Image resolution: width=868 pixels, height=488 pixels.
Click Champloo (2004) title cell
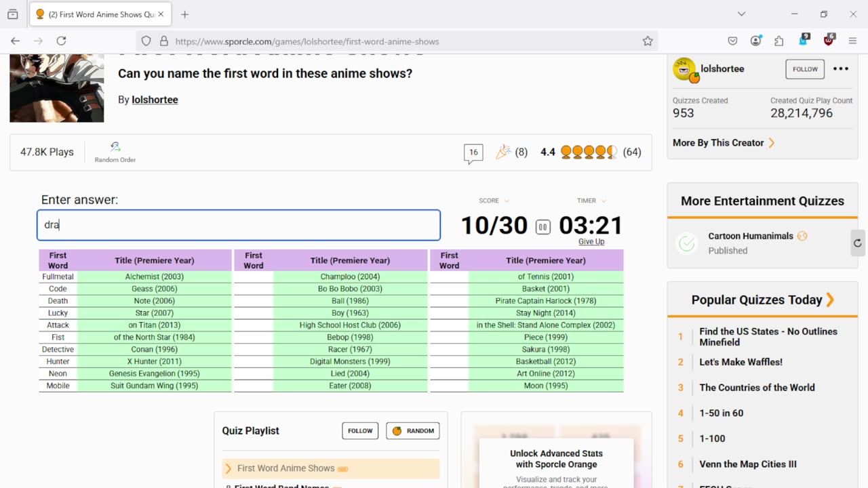(350, 277)
